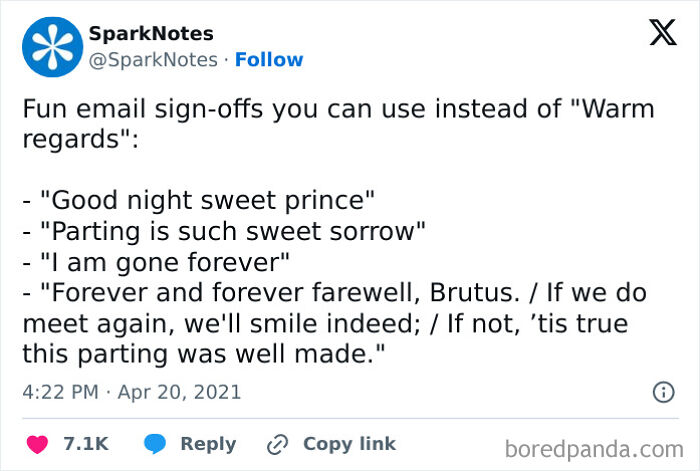Click the chain link copy icon
Viewport: 700px width, 471px height.
(x=276, y=444)
